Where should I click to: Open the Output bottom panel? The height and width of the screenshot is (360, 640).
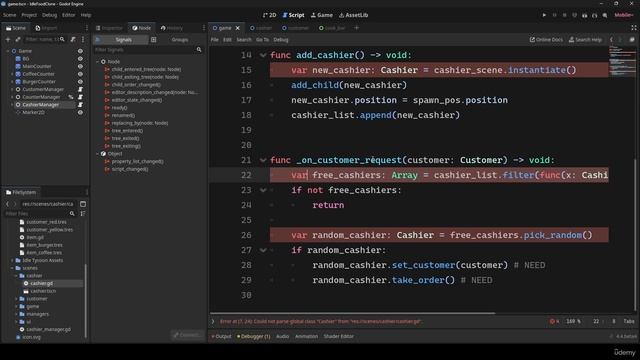[x=221, y=336]
